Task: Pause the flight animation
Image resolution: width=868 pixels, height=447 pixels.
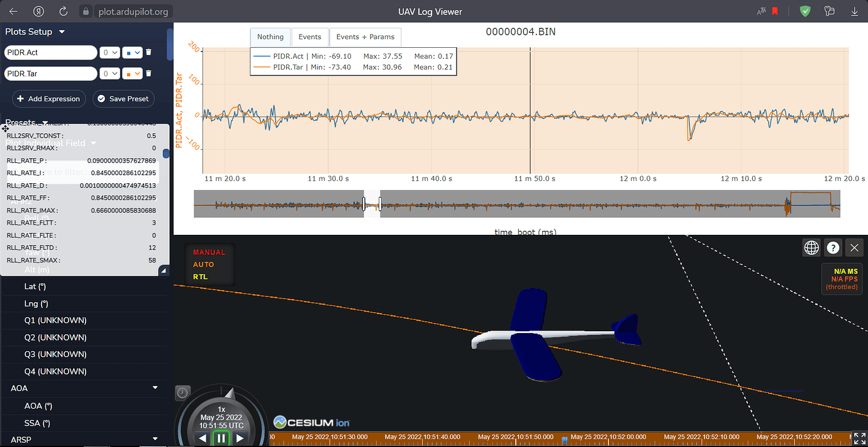Action: [221, 438]
